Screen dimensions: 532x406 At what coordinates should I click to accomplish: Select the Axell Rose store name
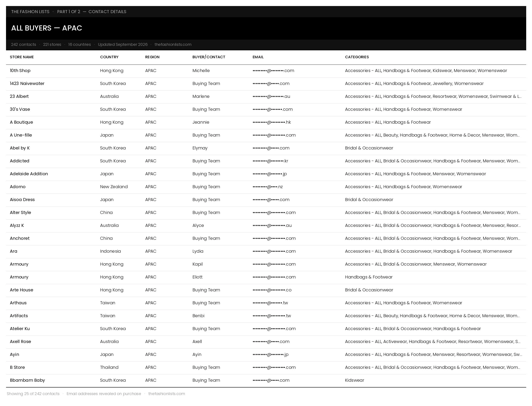21,341
